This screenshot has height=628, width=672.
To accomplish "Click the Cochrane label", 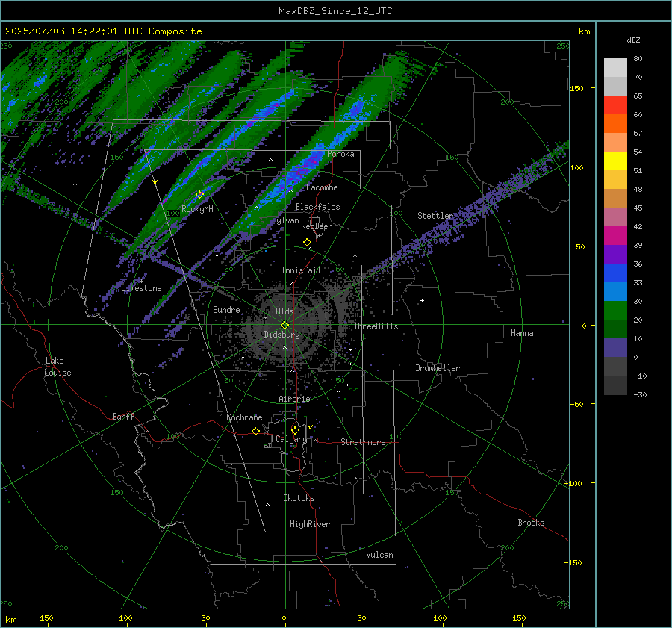I will point(244,417).
